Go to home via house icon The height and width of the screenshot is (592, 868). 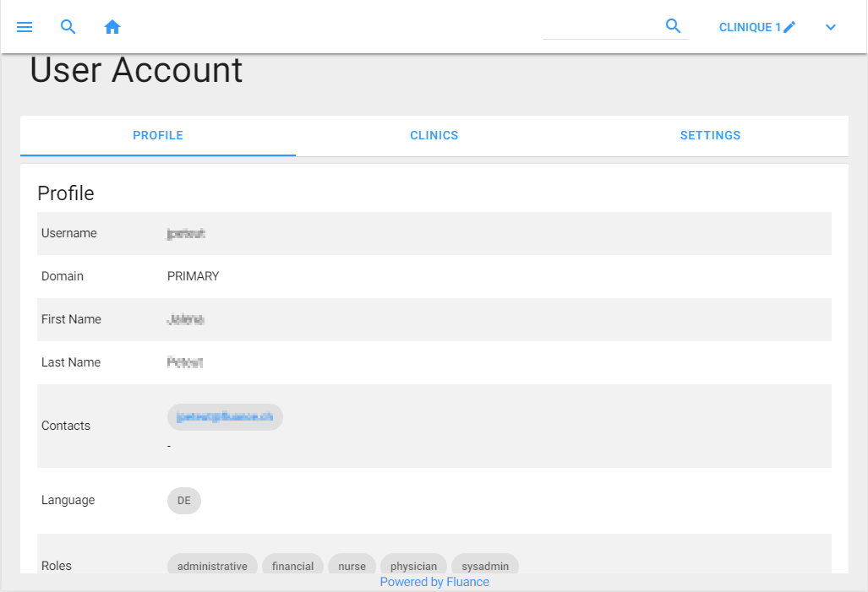point(112,27)
